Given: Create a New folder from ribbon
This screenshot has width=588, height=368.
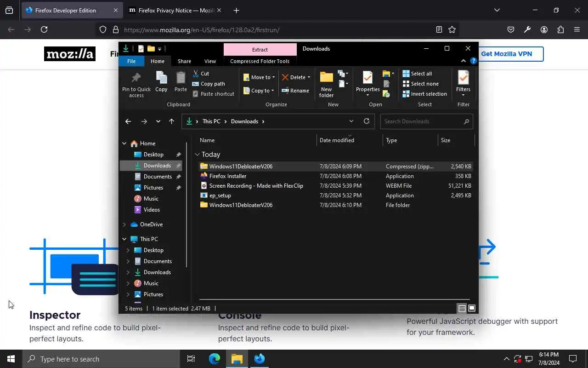Looking at the screenshot, I should [326, 84].
